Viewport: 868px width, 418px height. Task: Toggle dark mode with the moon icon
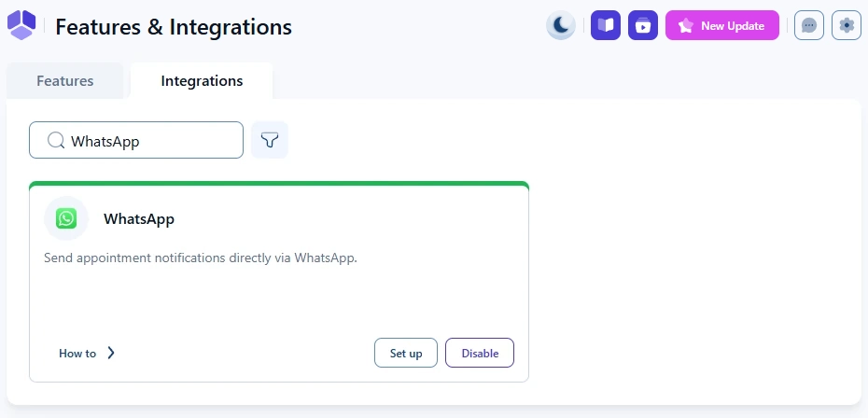point(561,25)
